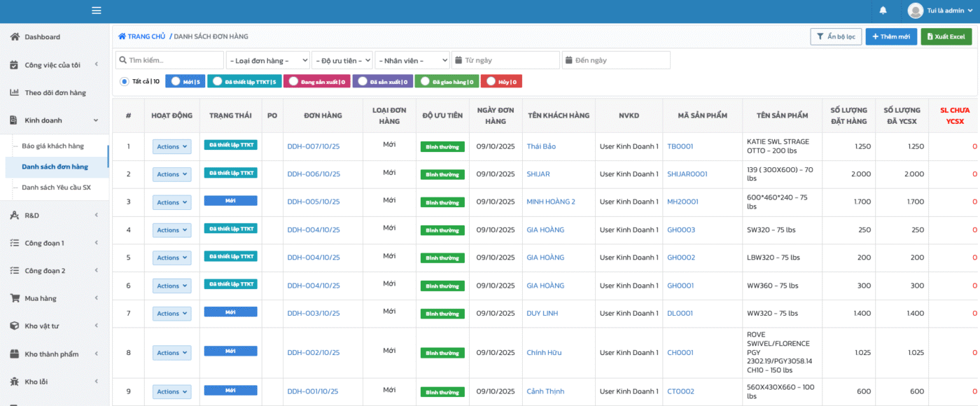This screenshot has height=406, width=980.
Task: Open Actions dropdown for row 1
Action: (x=171, y=146)
